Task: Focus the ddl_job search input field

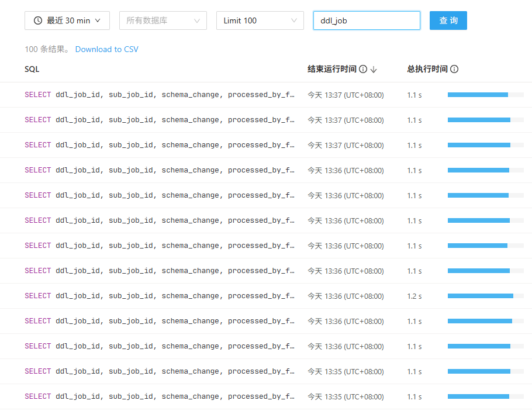Action: click(x=367, y=20)
